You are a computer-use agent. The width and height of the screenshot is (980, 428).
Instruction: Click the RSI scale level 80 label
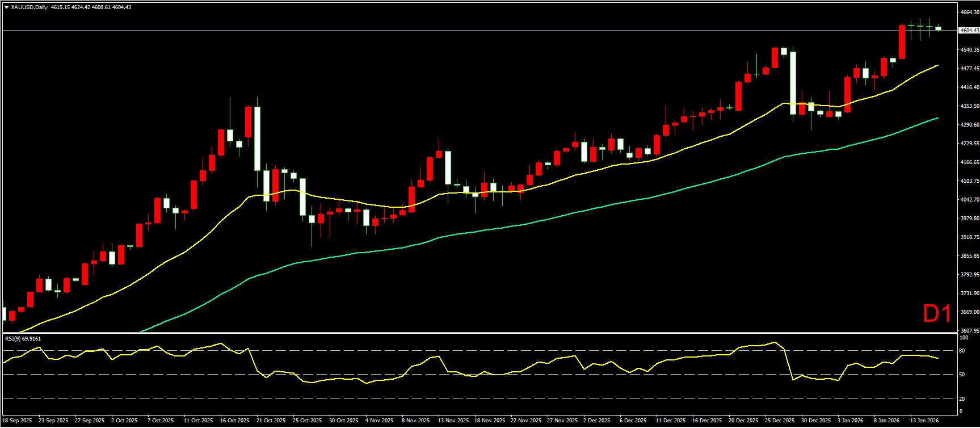pyautogui.click(x=962, y=351)
